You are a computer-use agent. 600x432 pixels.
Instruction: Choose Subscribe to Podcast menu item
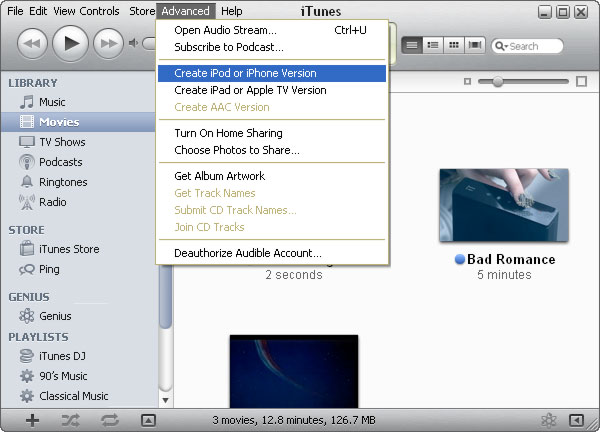pos(272,47)
